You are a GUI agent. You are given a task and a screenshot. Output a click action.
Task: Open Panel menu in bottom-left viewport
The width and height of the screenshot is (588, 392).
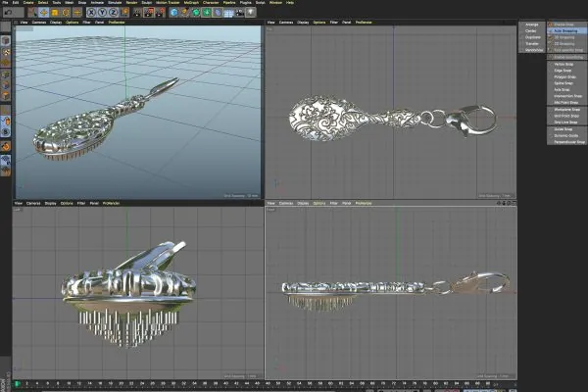pos(94,203)
